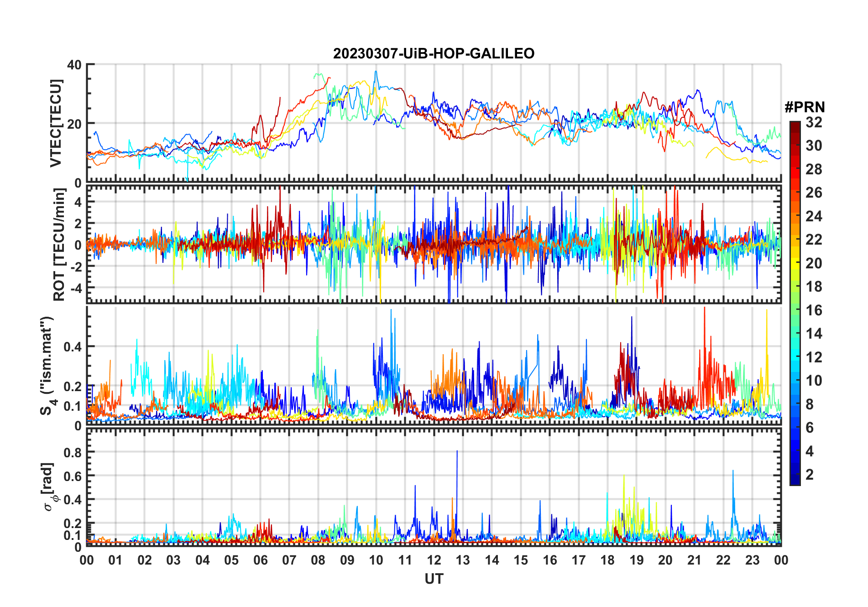868x607 pixels.
Task: Click the yellow S4 spike near 23:30 UT
Action: click(766, 351)
